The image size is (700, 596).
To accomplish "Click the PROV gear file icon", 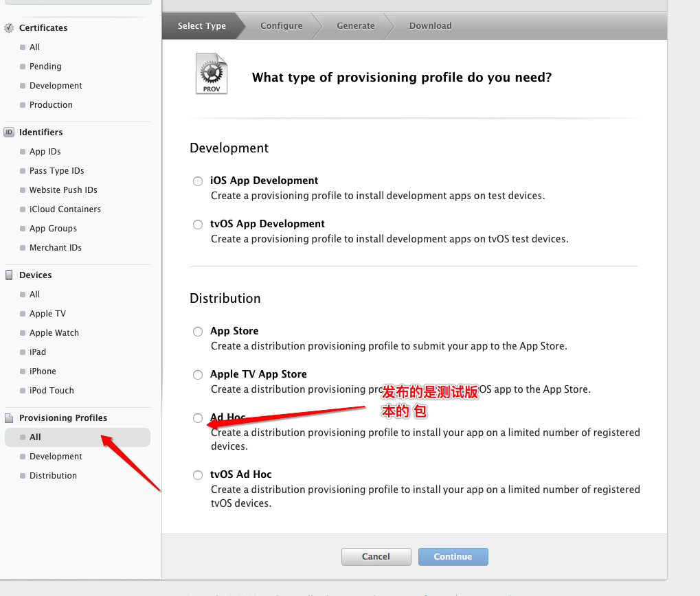I will point(212,73).
